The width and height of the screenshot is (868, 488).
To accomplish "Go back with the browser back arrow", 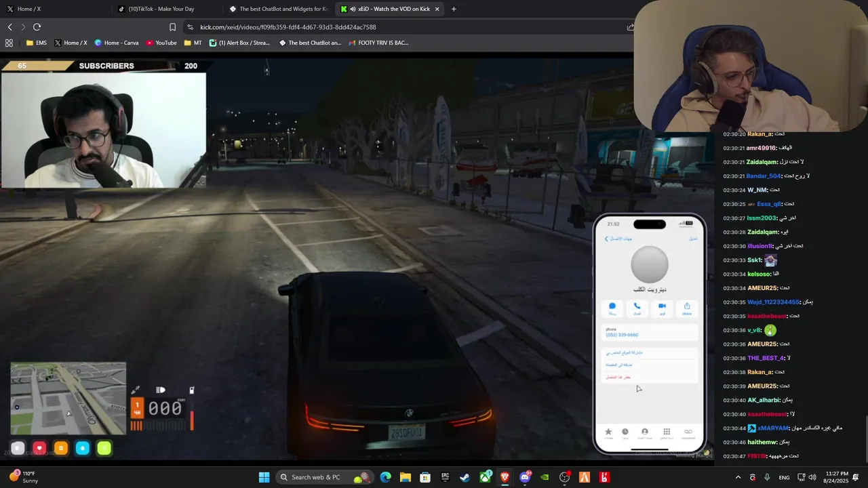I will pos(9,27).
